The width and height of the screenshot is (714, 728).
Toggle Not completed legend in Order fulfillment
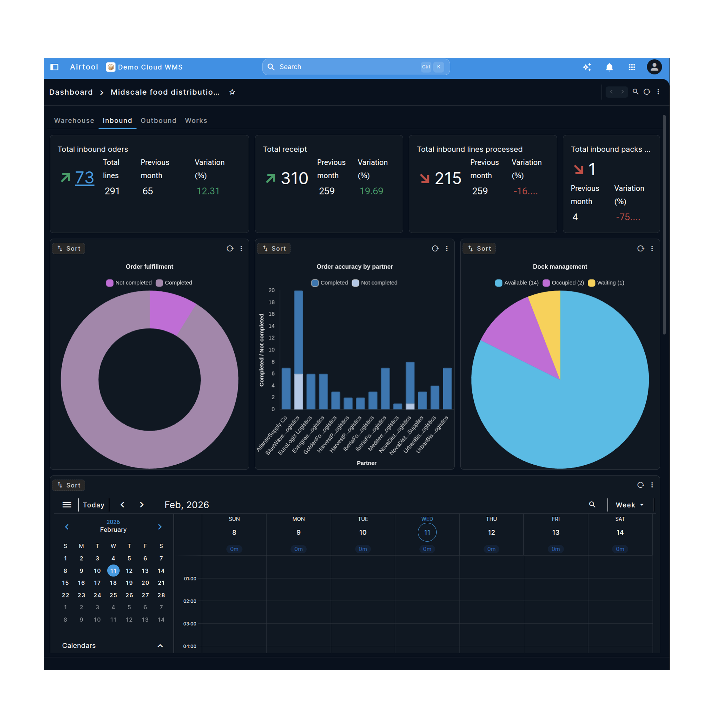coord(129,283)
